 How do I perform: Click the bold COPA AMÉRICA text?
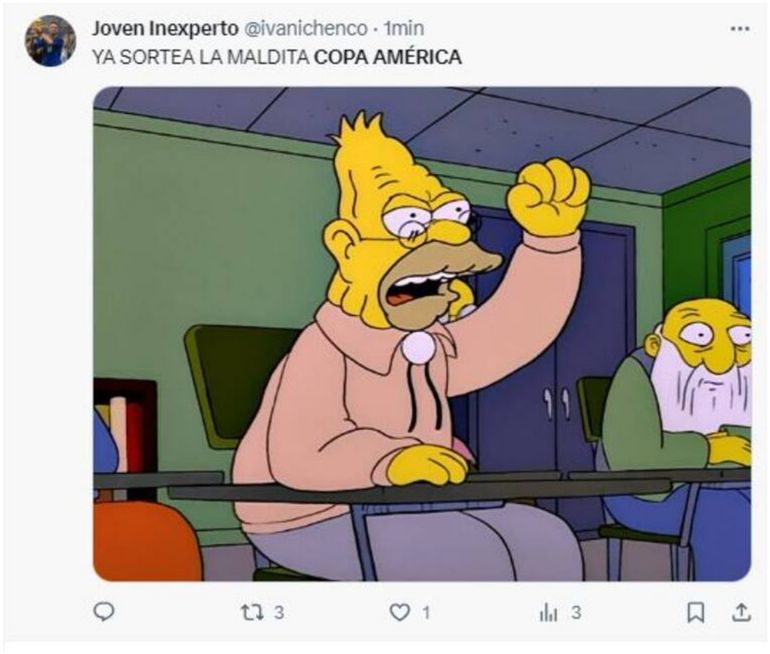click(x=388, y=57)
